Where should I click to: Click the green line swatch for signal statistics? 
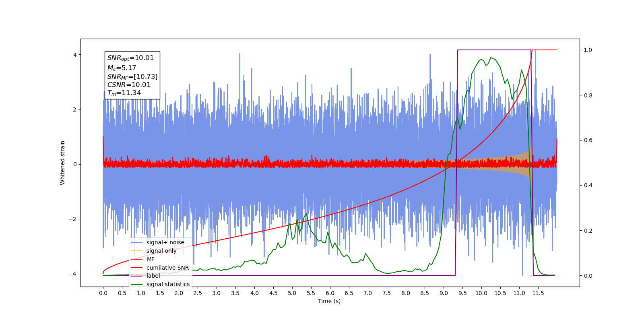coord(137,284)
